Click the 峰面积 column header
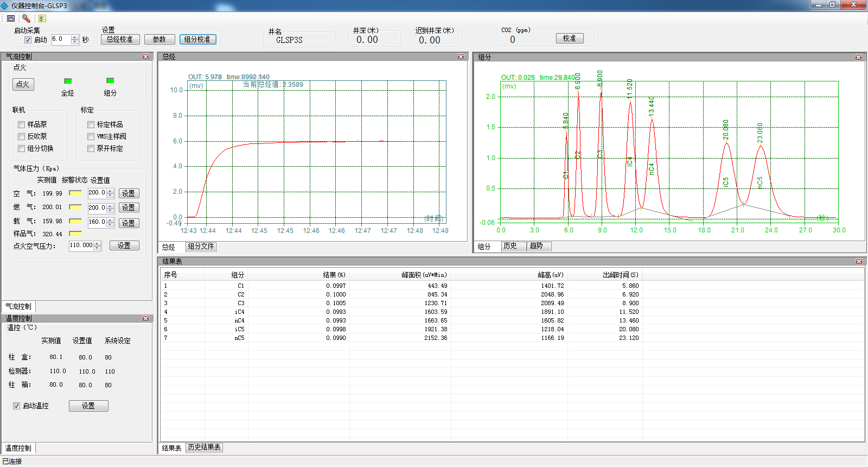This screenshot has height=467, width=868. coord(400,275)
